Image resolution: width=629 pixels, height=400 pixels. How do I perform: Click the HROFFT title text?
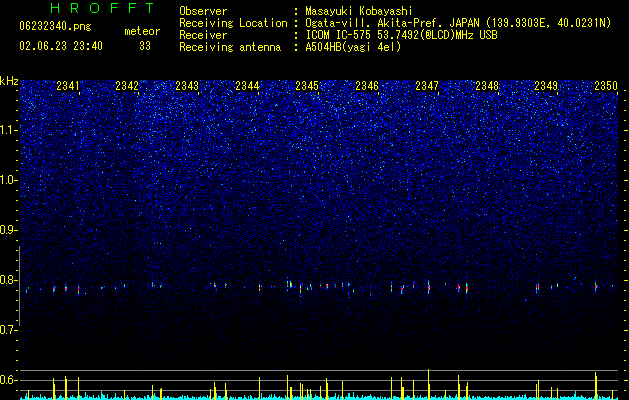click(x=102, y=8)
